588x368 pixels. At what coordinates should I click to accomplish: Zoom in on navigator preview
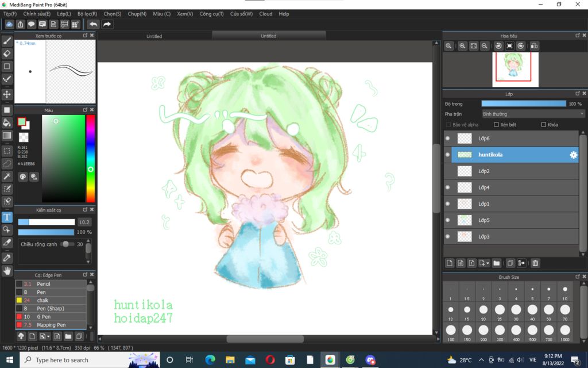462,46
